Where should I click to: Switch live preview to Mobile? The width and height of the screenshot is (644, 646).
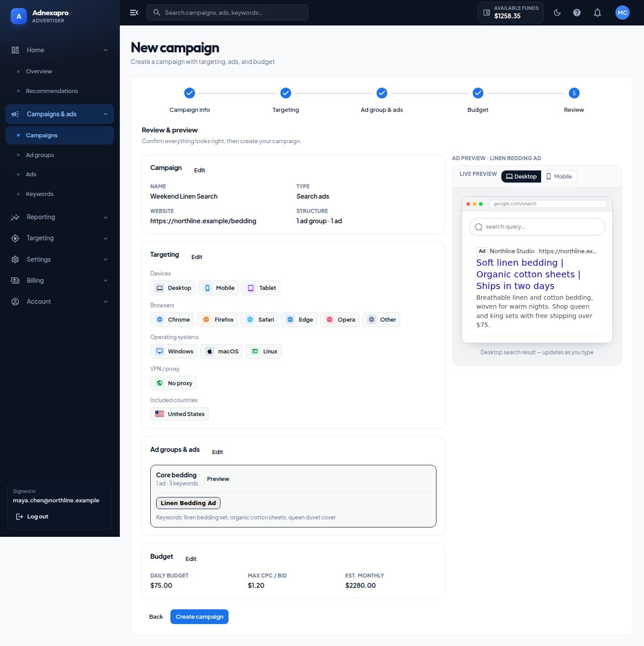pyautogui.click(x=559, y=176)
